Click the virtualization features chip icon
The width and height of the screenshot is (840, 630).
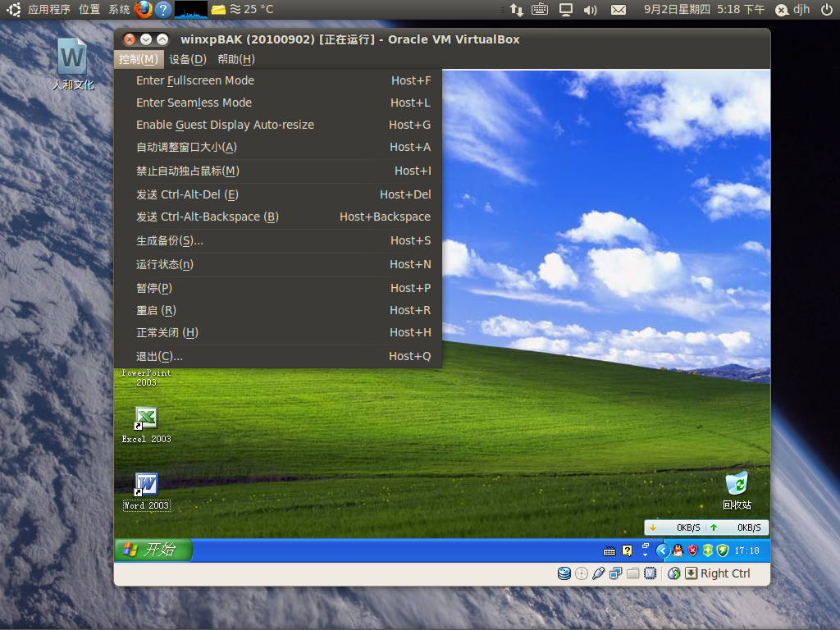tap(650, 573)
